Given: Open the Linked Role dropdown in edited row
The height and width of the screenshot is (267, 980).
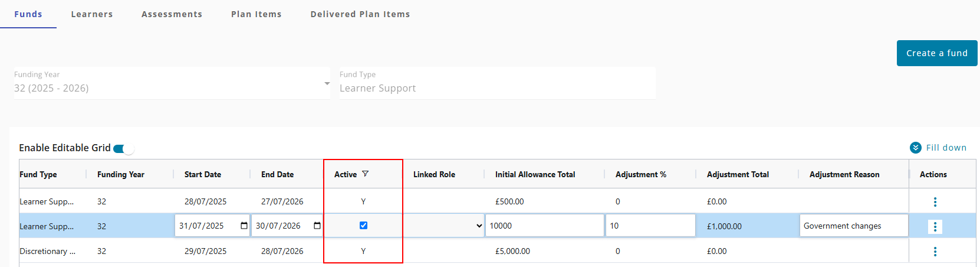Looking at the screenshot, I should pyautogui.click(x=445, y=226).
